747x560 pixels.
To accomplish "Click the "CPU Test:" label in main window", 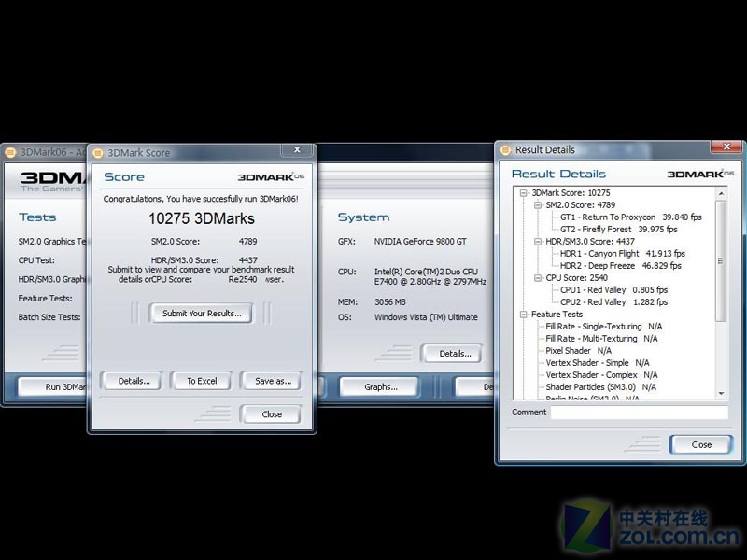I will pyautogui.click(x=36, y=260).
